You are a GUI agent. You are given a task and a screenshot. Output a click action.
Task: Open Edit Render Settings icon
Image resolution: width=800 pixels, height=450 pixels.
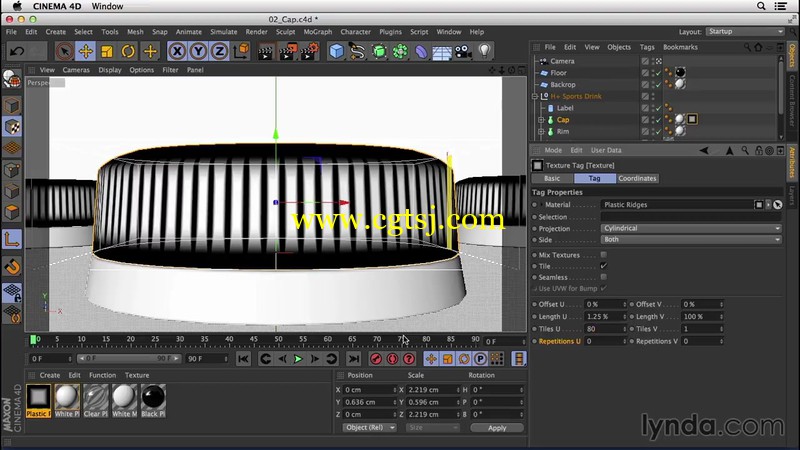(x=309, y=52)
